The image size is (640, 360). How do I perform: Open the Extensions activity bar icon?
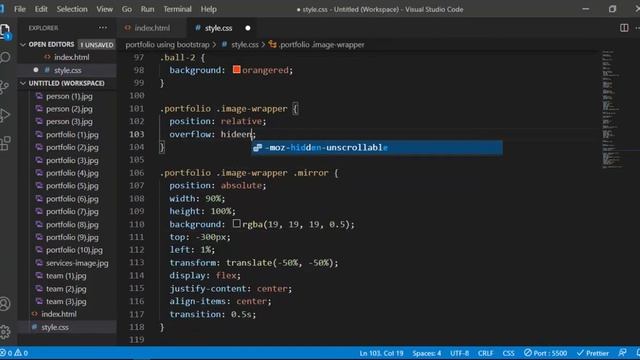(5, 144)
